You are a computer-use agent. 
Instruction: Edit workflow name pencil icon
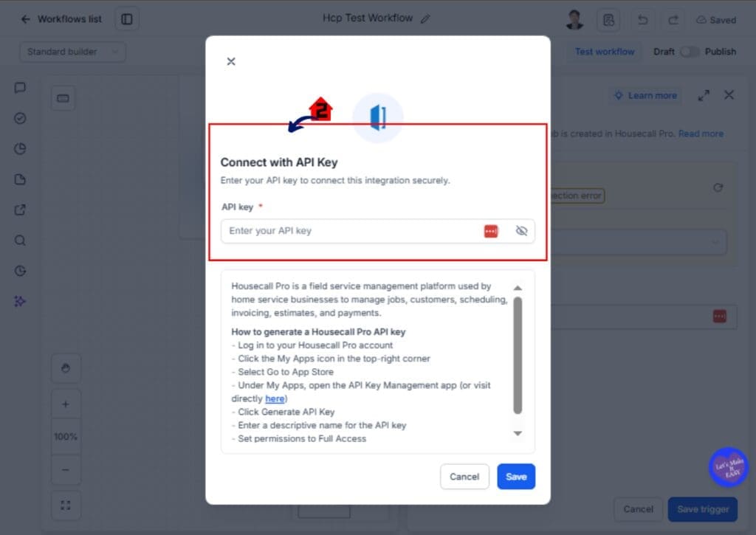425,19
